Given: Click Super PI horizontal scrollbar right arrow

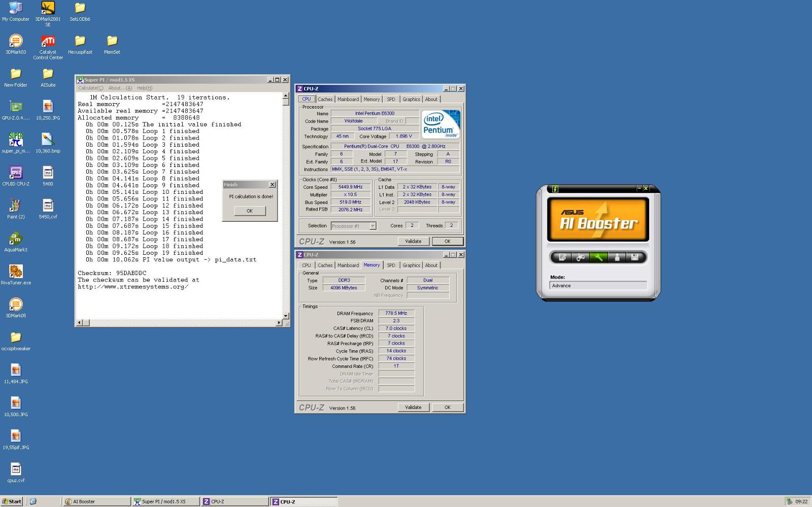Looking at the screenshot, I should [x=279, y=323].
